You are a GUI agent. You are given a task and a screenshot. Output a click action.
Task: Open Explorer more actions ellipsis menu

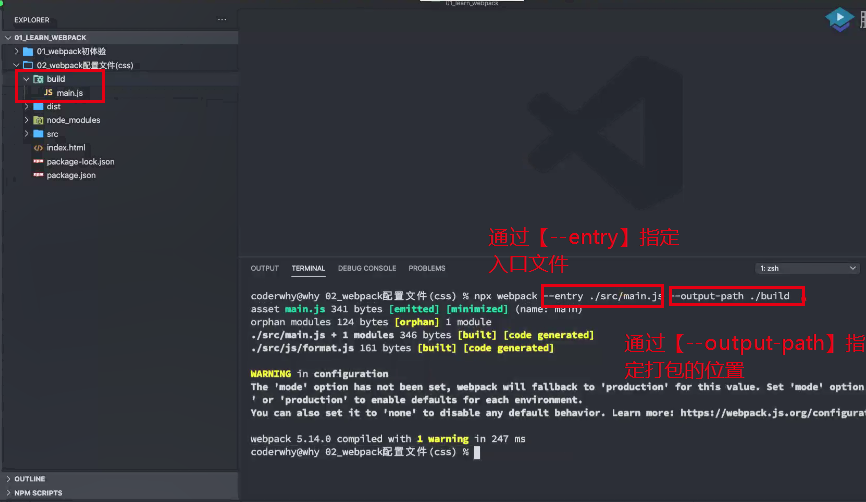coord(222,19)
